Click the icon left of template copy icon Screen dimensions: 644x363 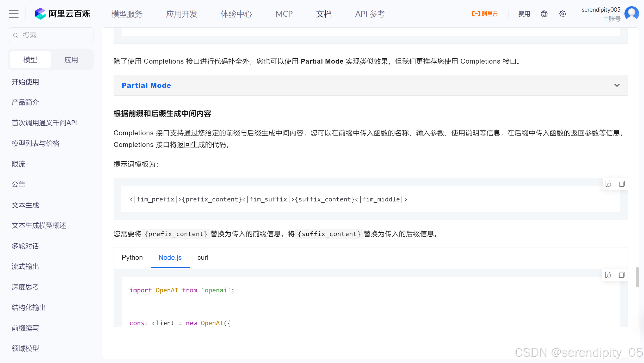point(608,184)
